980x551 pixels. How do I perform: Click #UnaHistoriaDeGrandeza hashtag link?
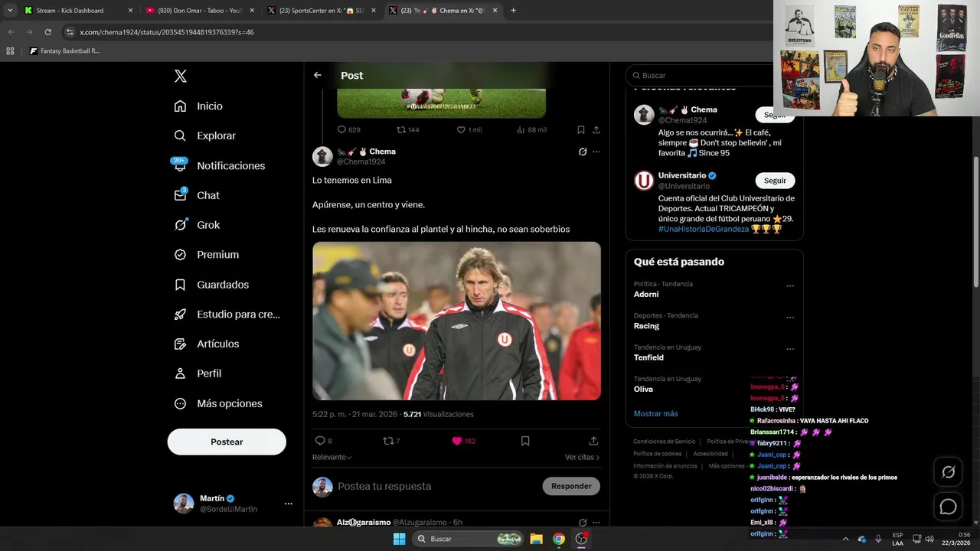[703, 229]
